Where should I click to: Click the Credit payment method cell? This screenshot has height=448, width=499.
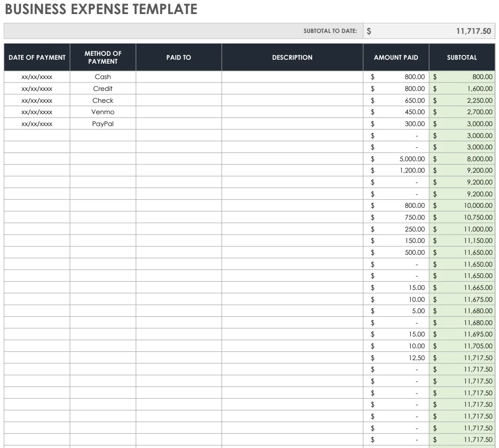pos(103,89)
